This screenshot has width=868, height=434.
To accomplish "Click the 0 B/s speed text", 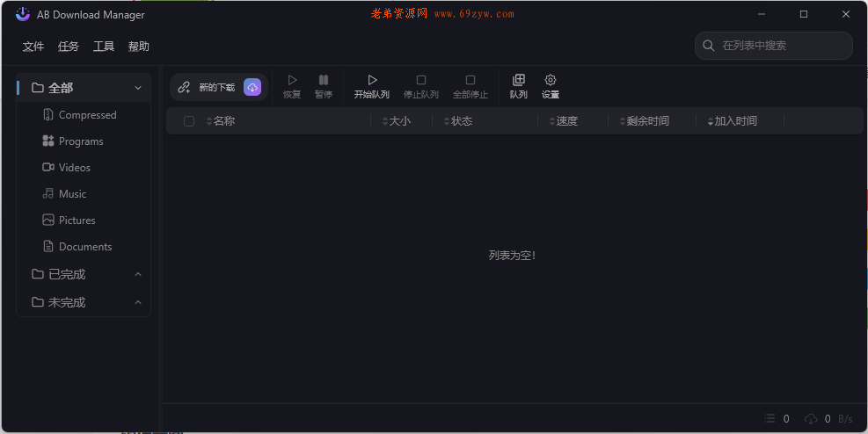I will (x=839, y=418).
